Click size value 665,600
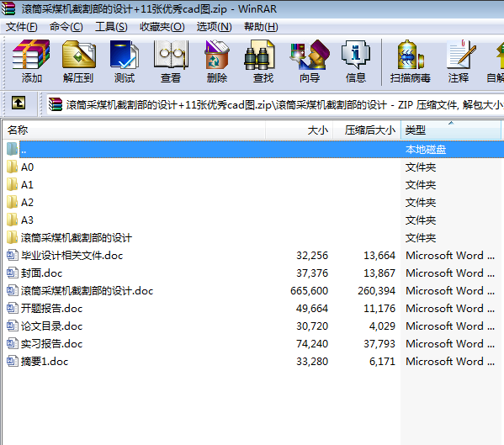This screenshot has height=445, width=504. point(309,291)
